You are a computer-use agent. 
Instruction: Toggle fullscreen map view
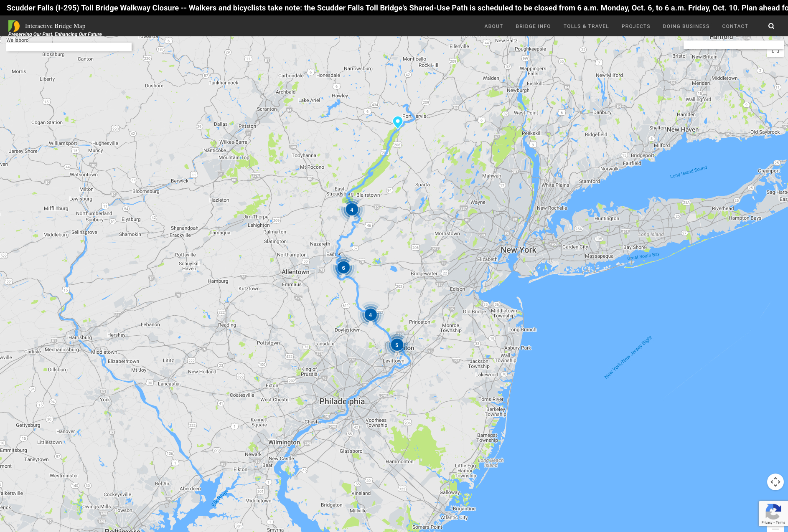pos(775,51)
